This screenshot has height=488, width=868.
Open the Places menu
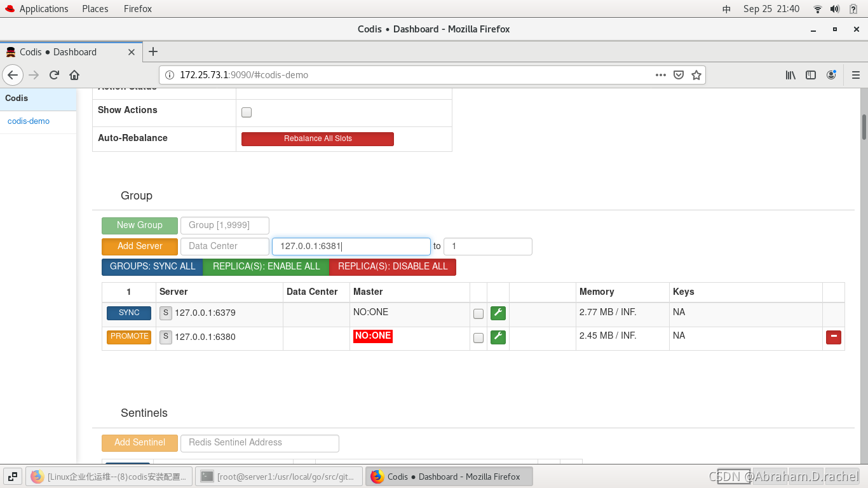95,9
